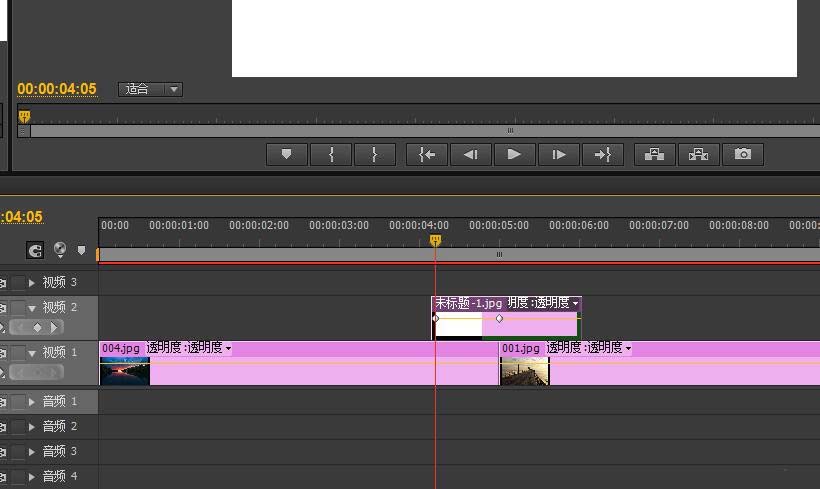Click the keyframe navigator on 视频 1
This screenshot has width=820, height=489.
tap(37, 372)
